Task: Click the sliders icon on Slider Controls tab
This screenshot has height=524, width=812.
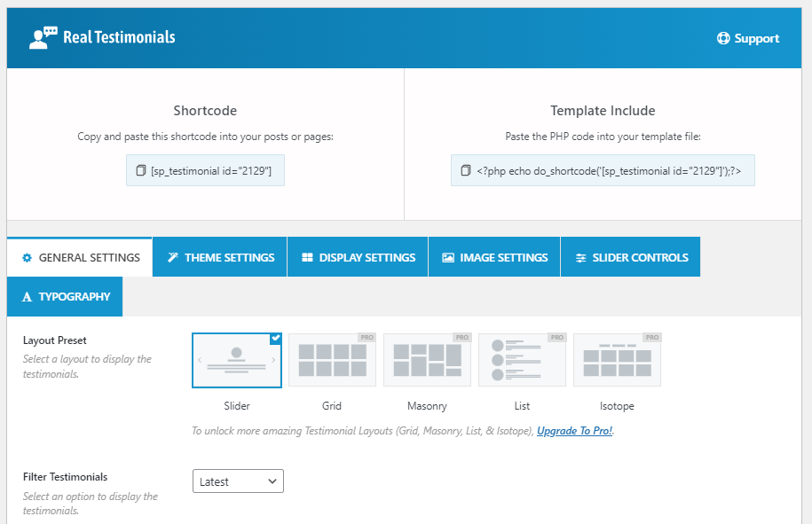Action: click(582, 256)
